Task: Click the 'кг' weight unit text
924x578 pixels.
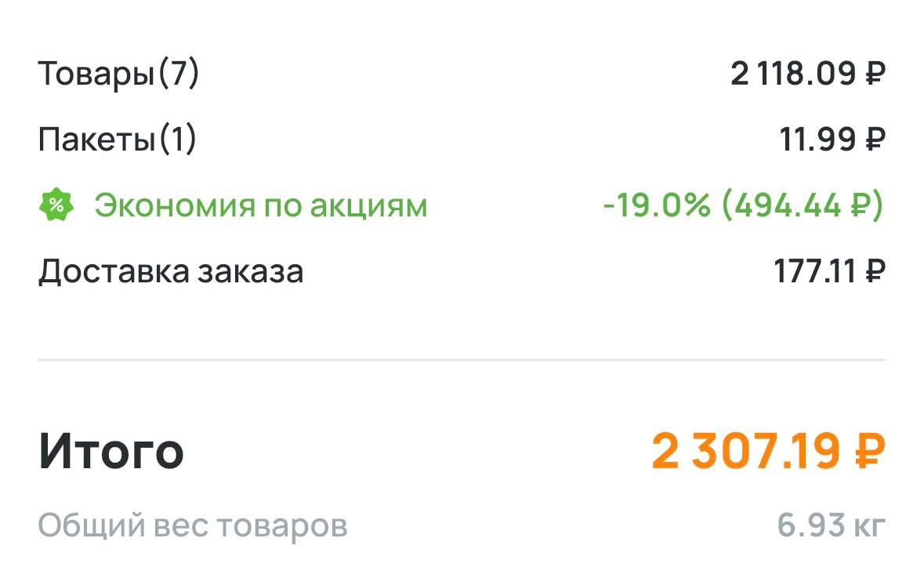Action: pos(867,526)
